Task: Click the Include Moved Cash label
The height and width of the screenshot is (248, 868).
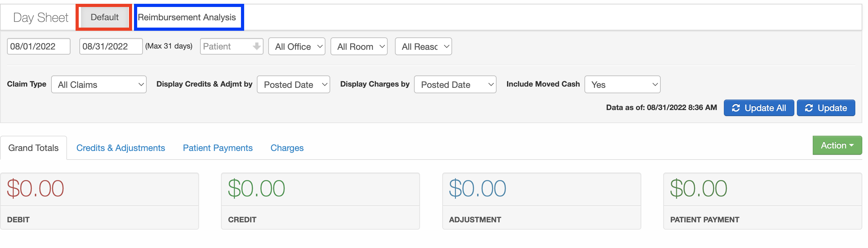Action: (543, 84)
